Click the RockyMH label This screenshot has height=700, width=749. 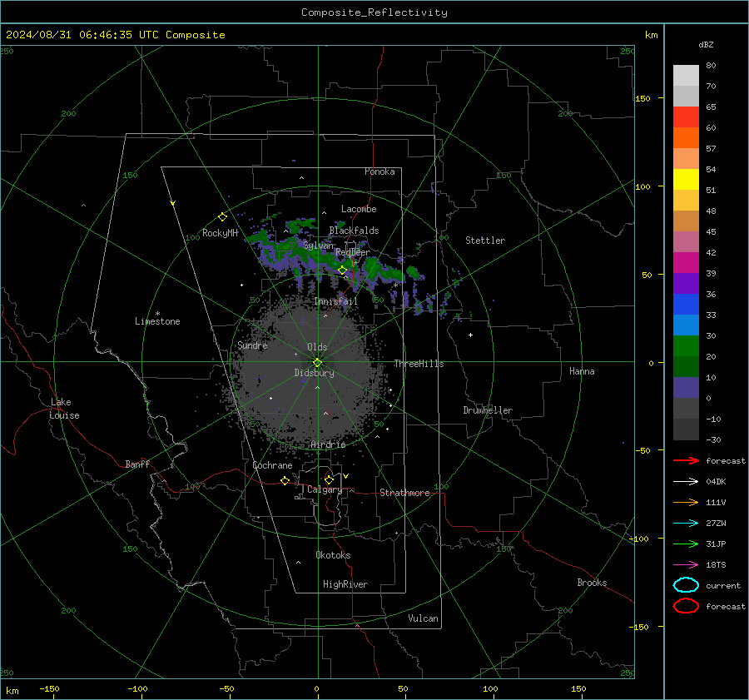221,233
